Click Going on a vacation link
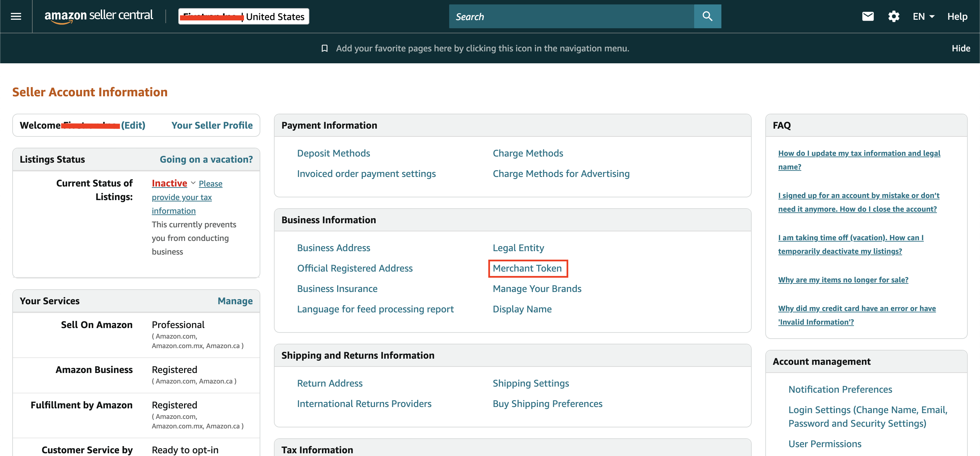 click(x=206, y=159)
